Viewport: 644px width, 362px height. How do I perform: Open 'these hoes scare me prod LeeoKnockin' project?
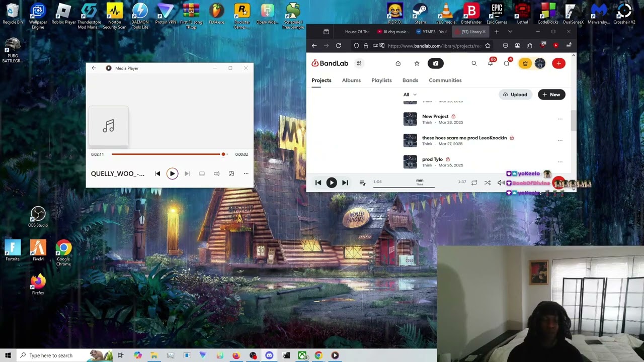pyautogui.click(x=464, y=138)
